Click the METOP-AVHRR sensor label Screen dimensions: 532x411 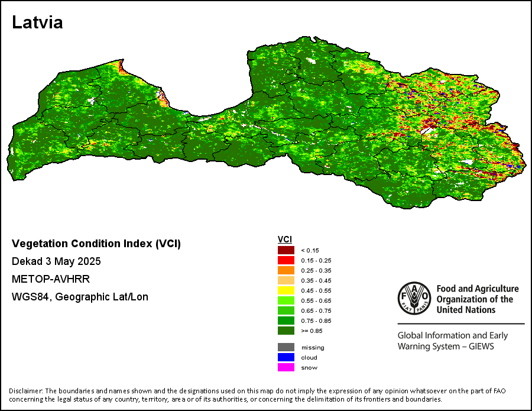(x=51, y=279)
